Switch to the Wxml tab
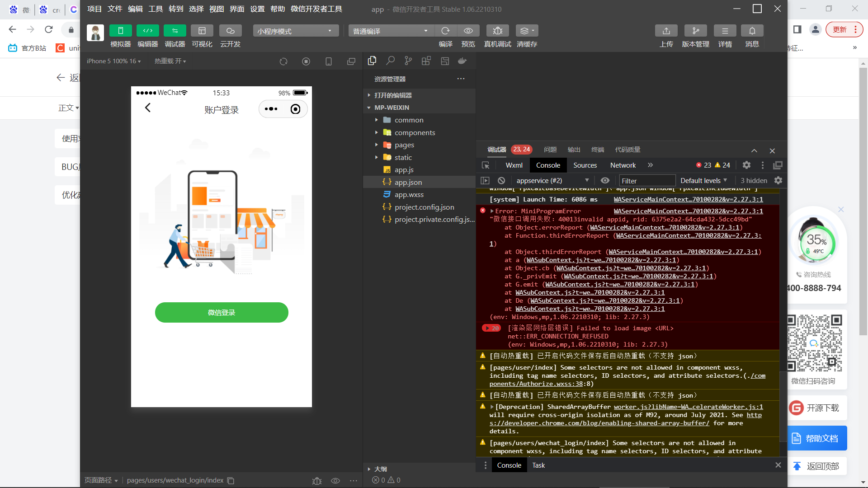Image resolution: width=868 pixels, height=488 pixels. tap(514, 165)
